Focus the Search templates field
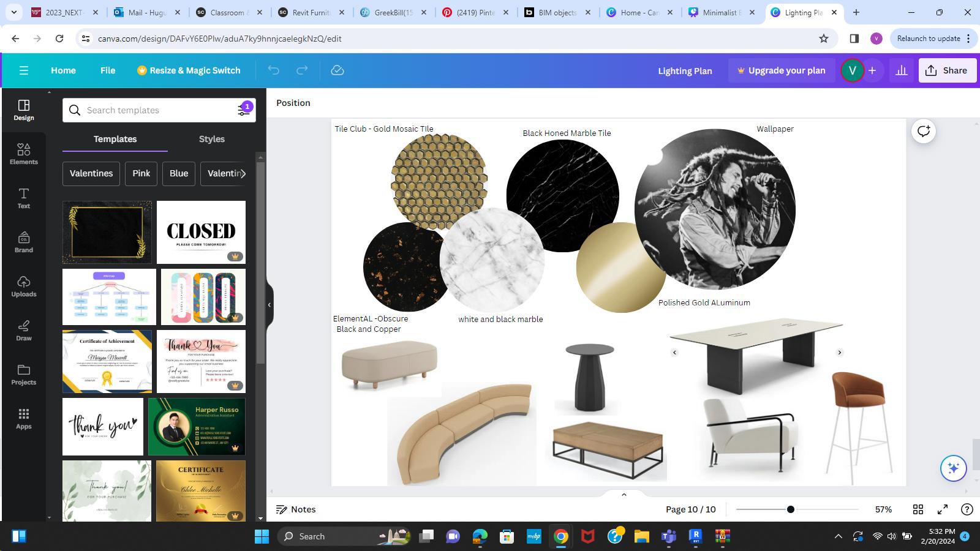Image resolution: width=980 pixels, height=551 pixels. point(159,110)
